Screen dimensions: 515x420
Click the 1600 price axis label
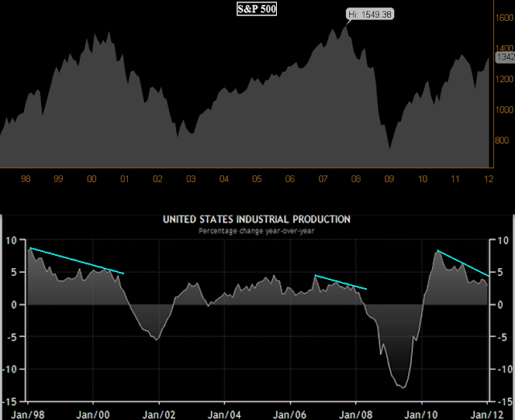505,18
